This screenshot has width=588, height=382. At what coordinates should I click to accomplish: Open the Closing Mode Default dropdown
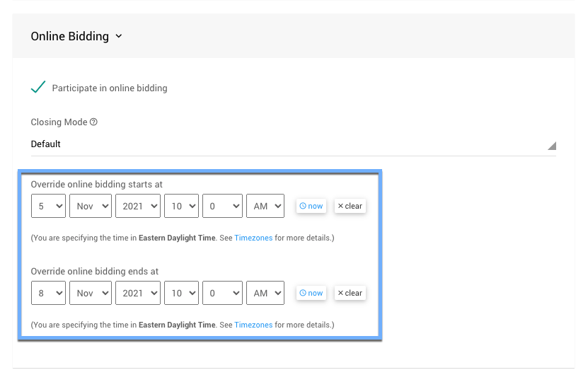pos(293,144)
